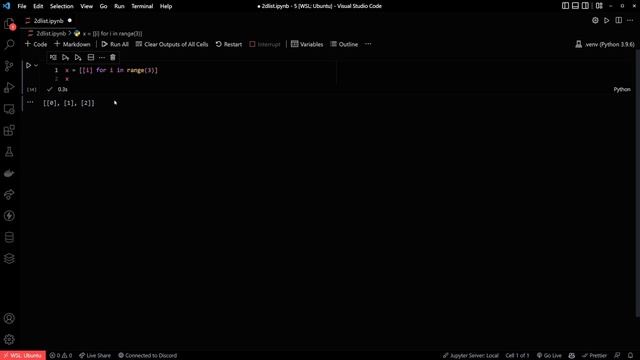
Task: Open errors and warnings status item
Action: pyautogui.click(x=60, y=356)
